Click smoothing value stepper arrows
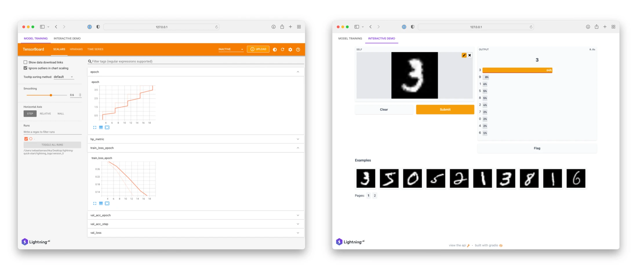644x275 pixels. (80, 95)
